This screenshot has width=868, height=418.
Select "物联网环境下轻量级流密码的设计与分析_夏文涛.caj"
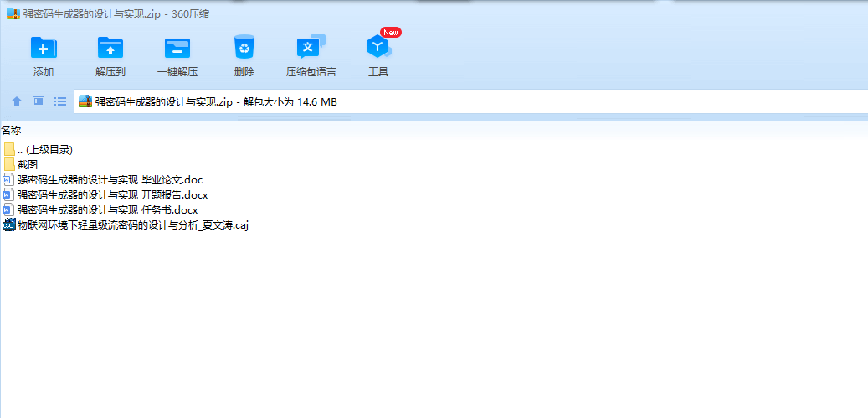(133, 224)
